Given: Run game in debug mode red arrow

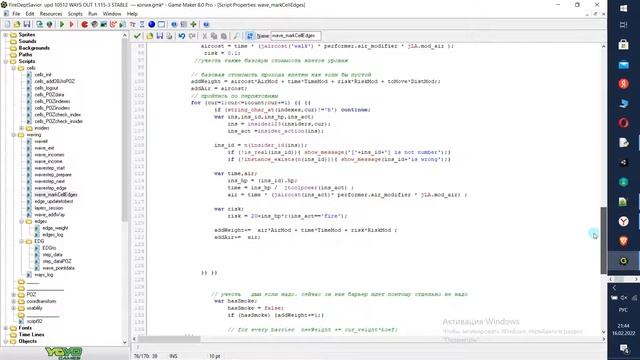Looking at the screenshot, I should tap(72, 24).
